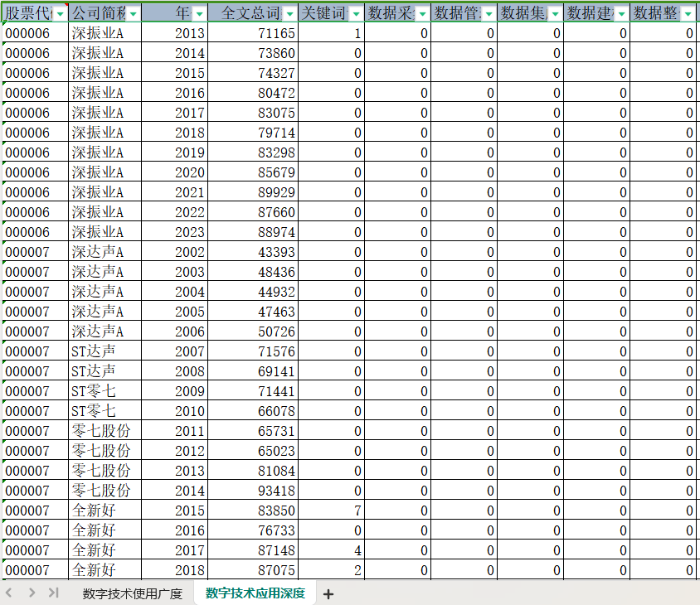Image resolution: width=700 pixels, height=605 pixels.
Task: Select cell with total words 73860
Action: [x=253, y=53]
